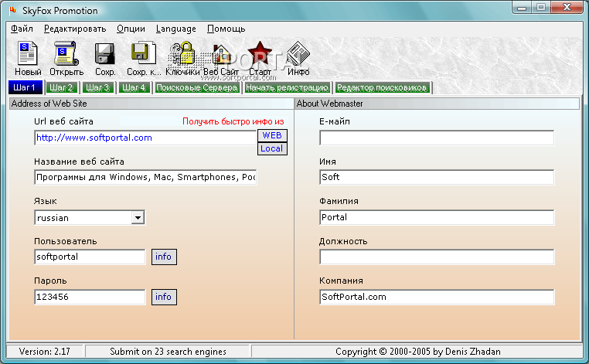Open the Редактор поисковиков tab
Screen dimensions: 589x364
[x=382, y=88]
